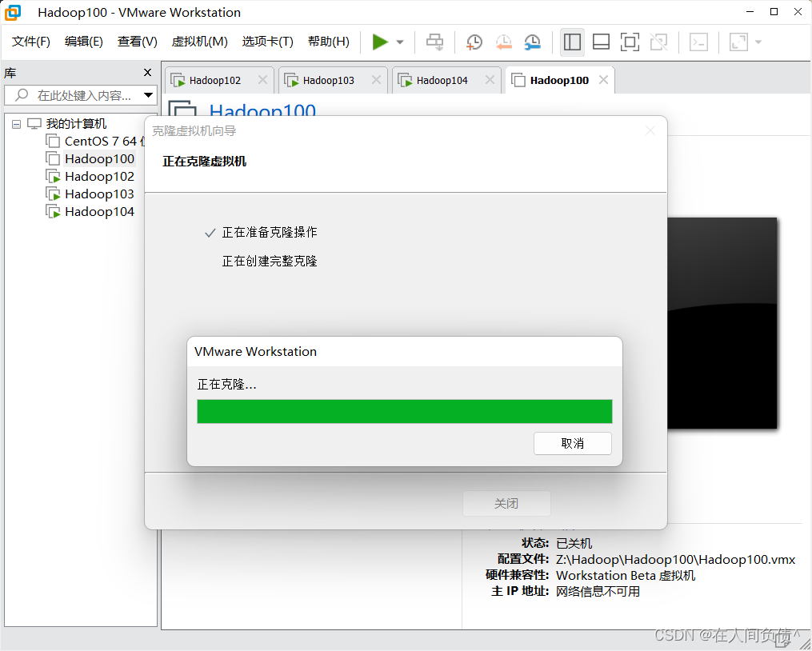Close the 库 library panel
812x651 pixels.
tap(147, 73)
